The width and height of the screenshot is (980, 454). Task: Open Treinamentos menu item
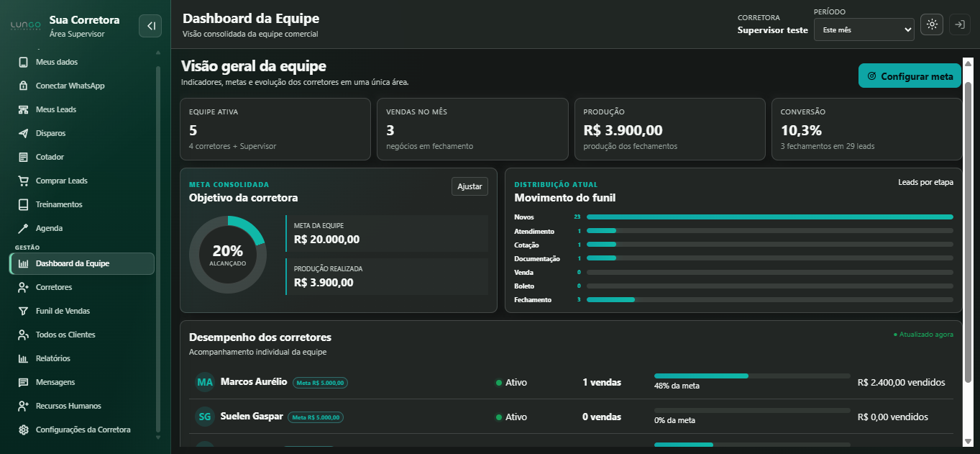point(82,204)
